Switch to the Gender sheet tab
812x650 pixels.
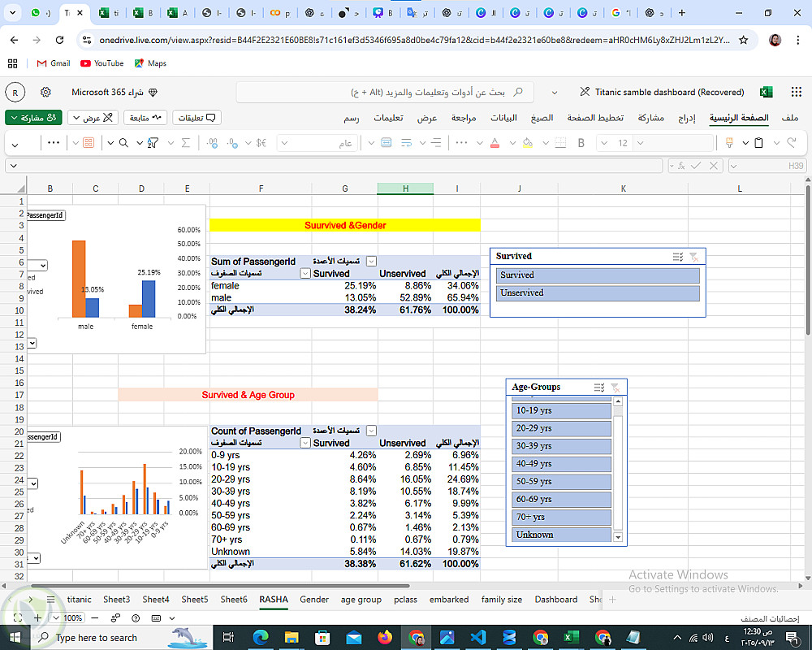click(314, 599)
